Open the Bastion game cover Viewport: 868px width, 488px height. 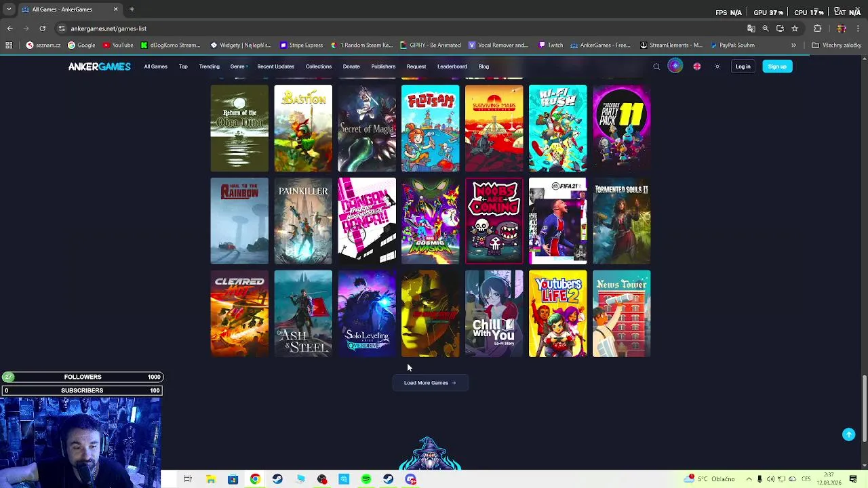tap(303, 128)
